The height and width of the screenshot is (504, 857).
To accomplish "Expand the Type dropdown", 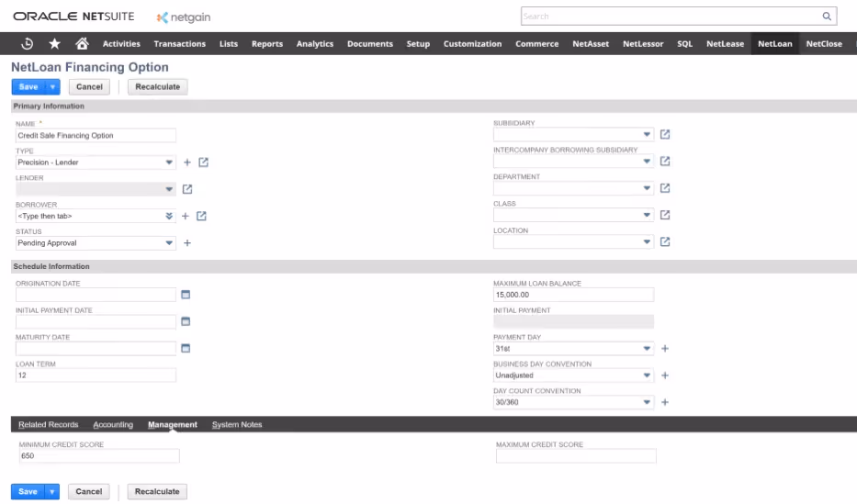I will point(169,162).
